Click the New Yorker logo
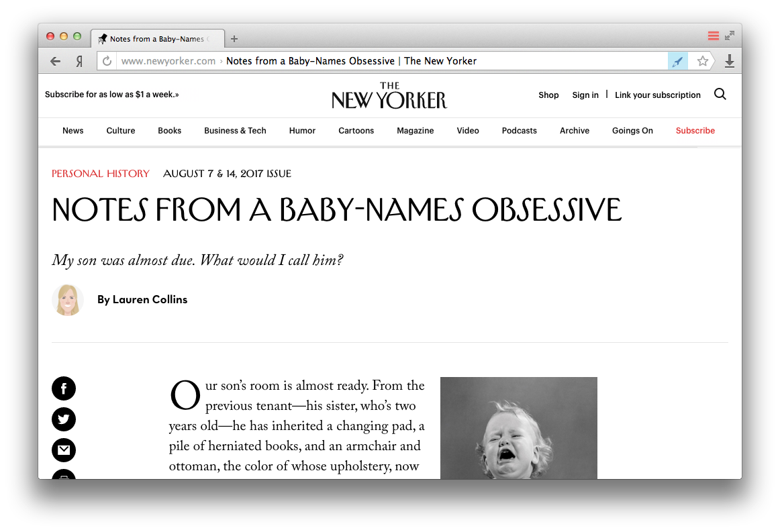Image resolution: width=780 pixels, height=532 pixels. pos(389,95)
